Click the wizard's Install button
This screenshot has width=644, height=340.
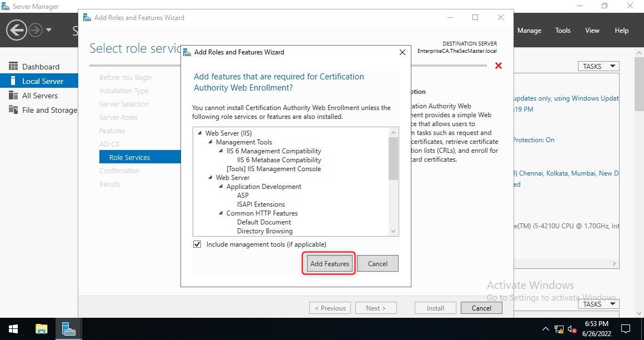point(435,308)
